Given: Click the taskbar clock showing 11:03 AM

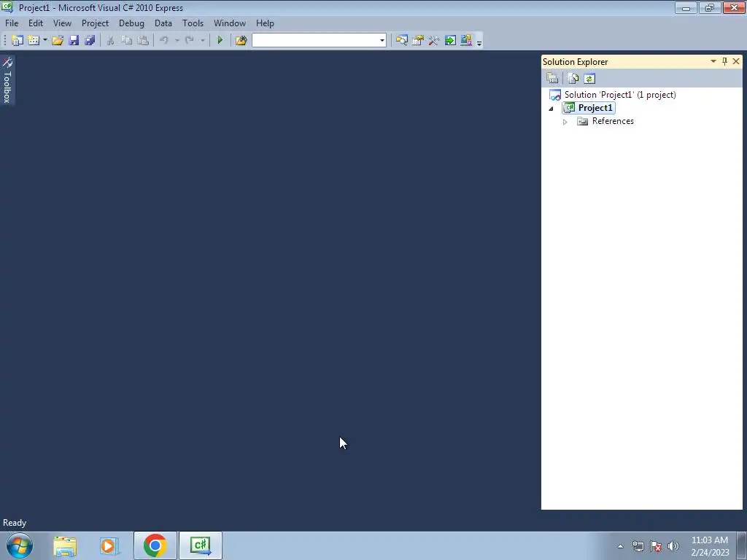Looking at the screenshot, I should tap(710, 546).
